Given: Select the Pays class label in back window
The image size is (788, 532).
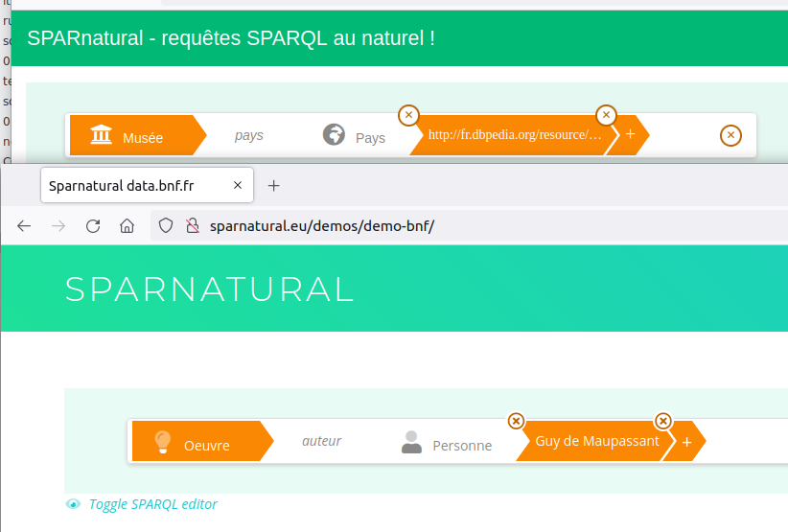Looking at the screenshot, I should click(x=370, y=138).
